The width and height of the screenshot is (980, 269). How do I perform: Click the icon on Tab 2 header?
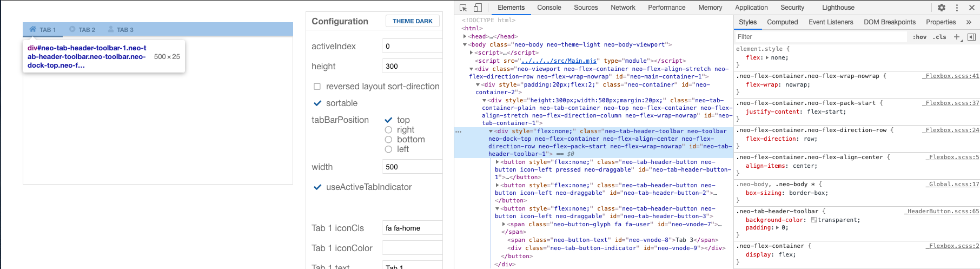72,29
